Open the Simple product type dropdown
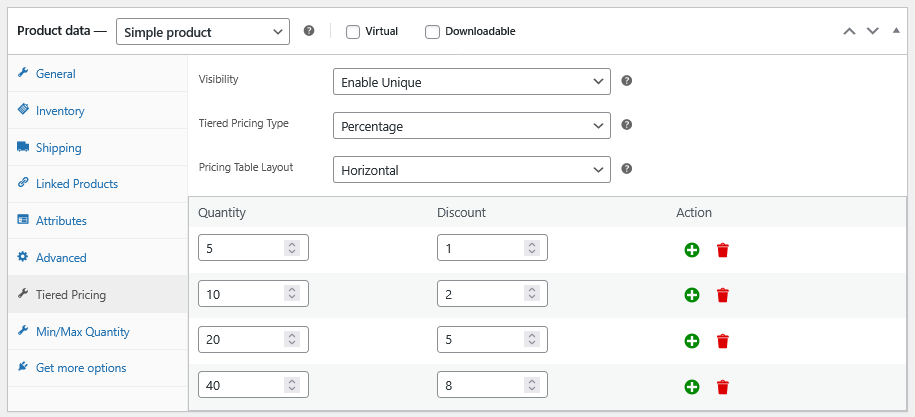Screen dimensions: 915x417 point(203,32)
